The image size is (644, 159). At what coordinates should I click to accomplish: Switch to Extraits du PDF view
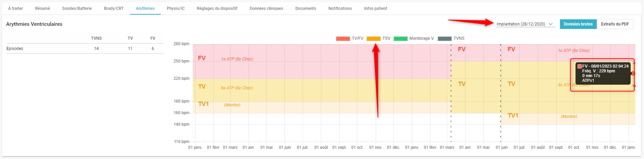coord(615,24)
